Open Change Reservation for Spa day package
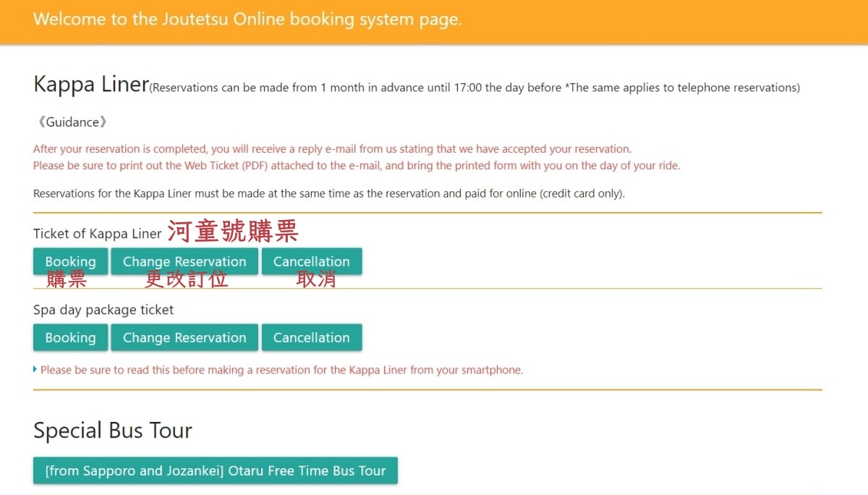Image resolution: width=868 pixels, height=495 pixels. click(x=184, y=337)
